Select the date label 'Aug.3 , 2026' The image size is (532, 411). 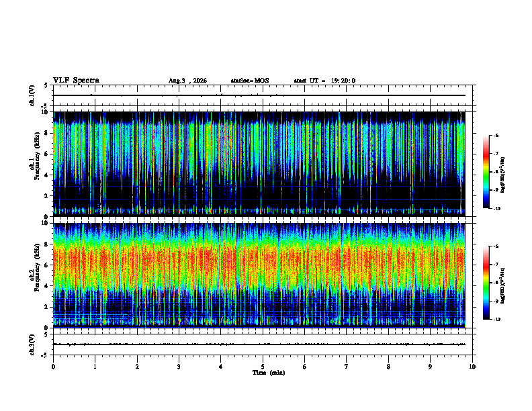[187, 81]
